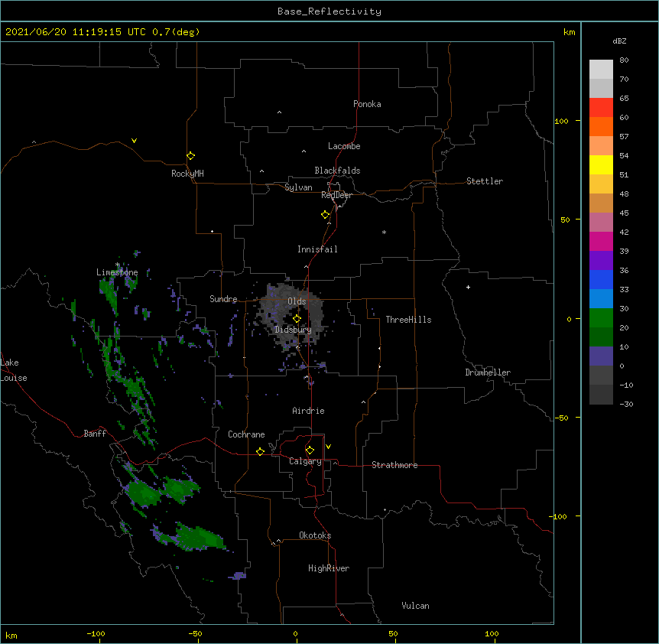
Task: Click the 80 value in dBZ legend
Action: pyautogui.click(x=624, y=60)
